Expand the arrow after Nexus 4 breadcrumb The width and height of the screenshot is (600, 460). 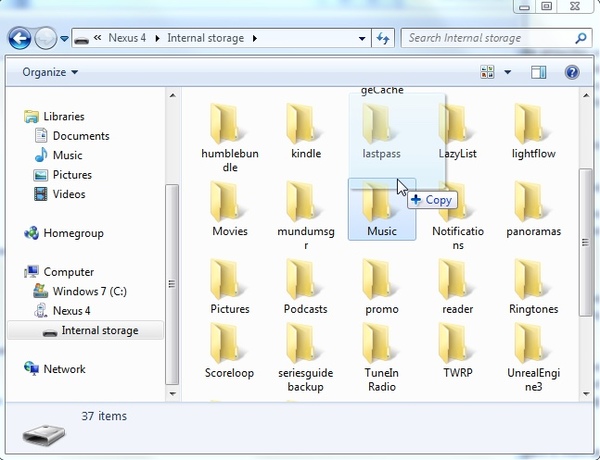157,38
